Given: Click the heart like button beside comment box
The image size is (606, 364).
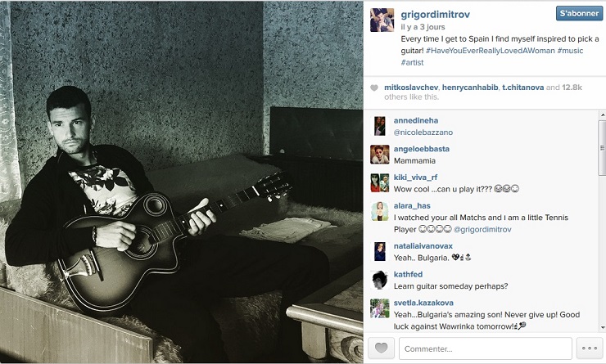Looking at the screenshot, I should (381, 348).
